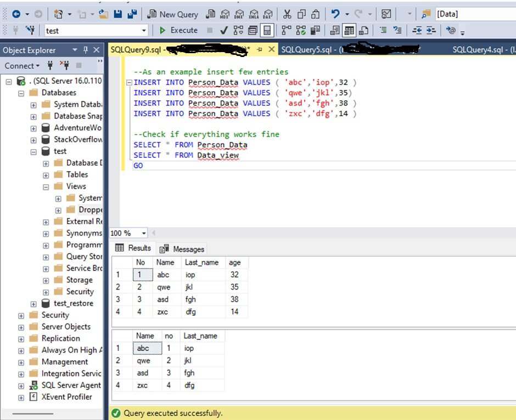Click the Execute query button

point(178,30)
